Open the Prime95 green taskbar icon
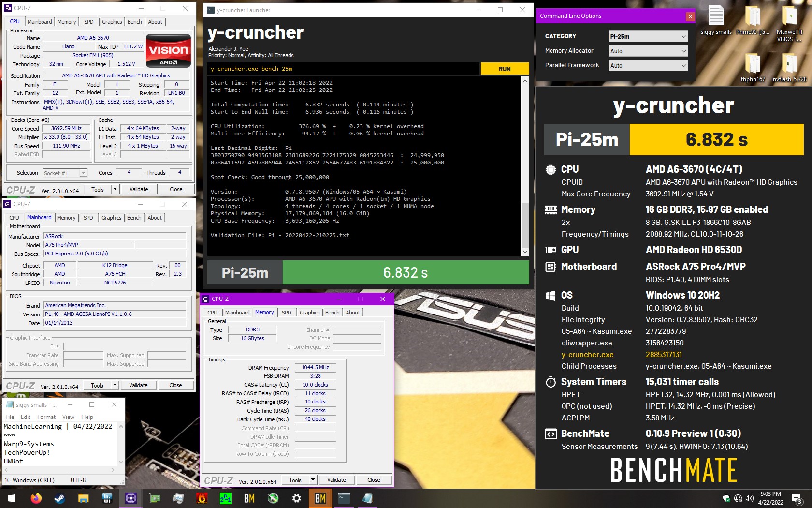The width and height of the screenshot is (812, 508). (x=226, y=498)
